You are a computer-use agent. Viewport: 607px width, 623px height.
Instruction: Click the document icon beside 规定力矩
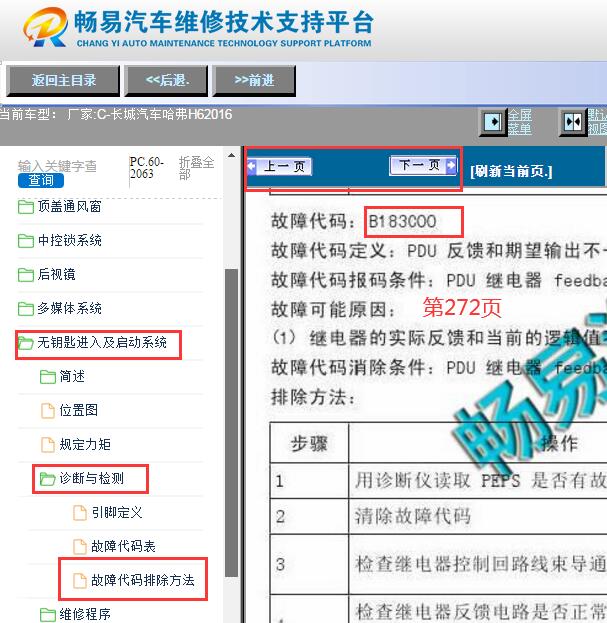tap(48, 445)
